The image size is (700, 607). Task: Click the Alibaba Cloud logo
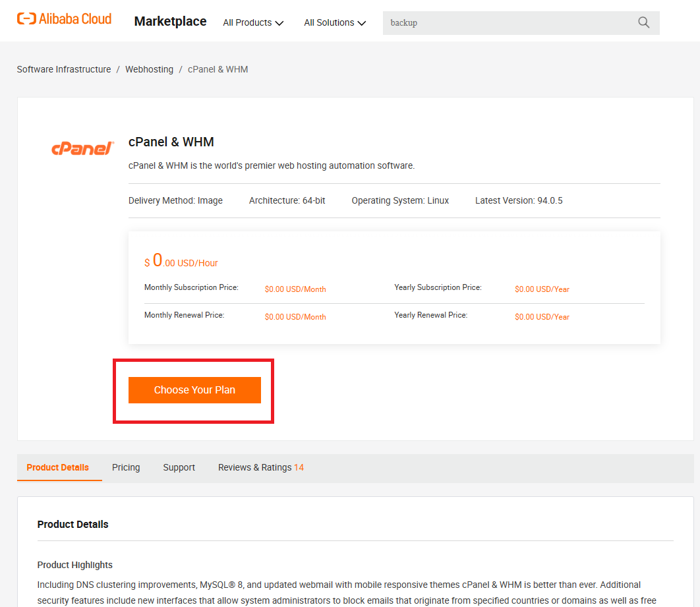(x=65, y=19)
